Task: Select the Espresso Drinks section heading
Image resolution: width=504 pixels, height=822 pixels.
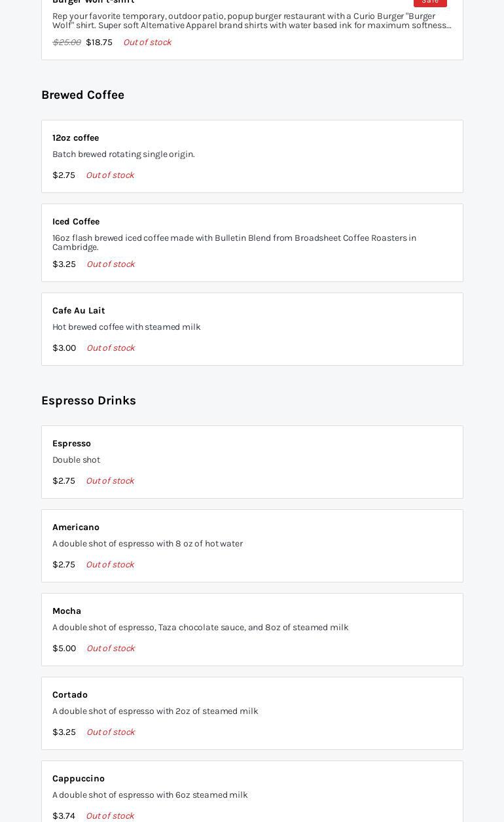Action: click(88, 401)
